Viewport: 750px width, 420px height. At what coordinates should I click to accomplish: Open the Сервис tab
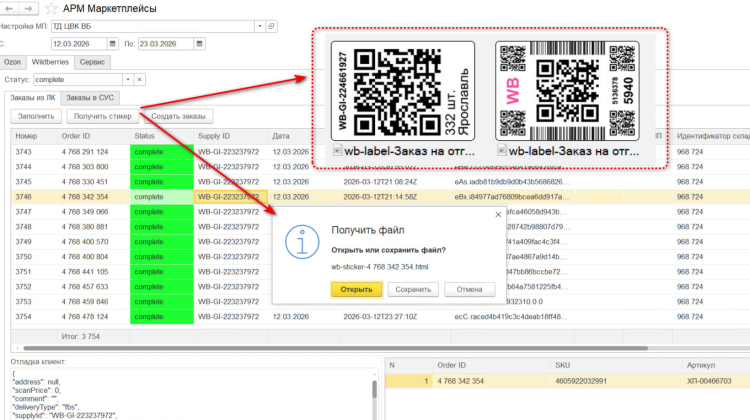pyautogui.click(x=93, y=62)
